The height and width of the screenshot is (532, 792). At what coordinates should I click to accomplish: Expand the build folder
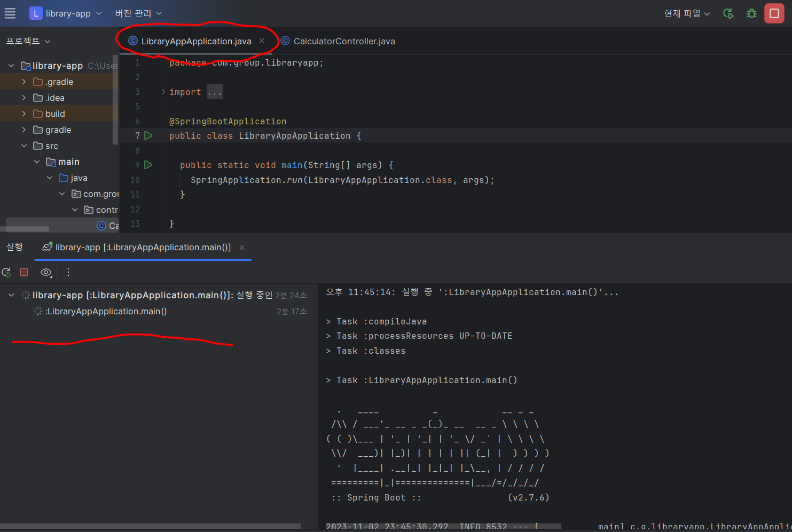[x=23, y=114]
